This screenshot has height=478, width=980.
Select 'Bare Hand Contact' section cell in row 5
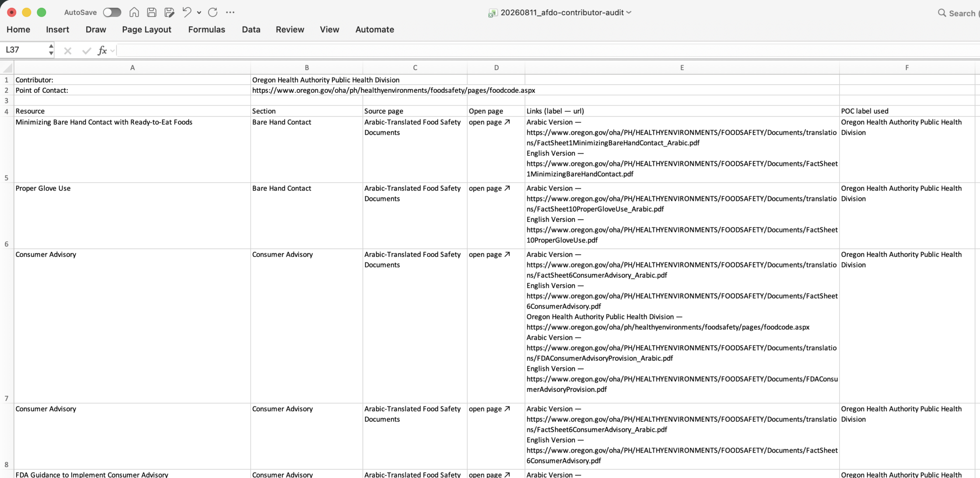[x=307, y=150]
